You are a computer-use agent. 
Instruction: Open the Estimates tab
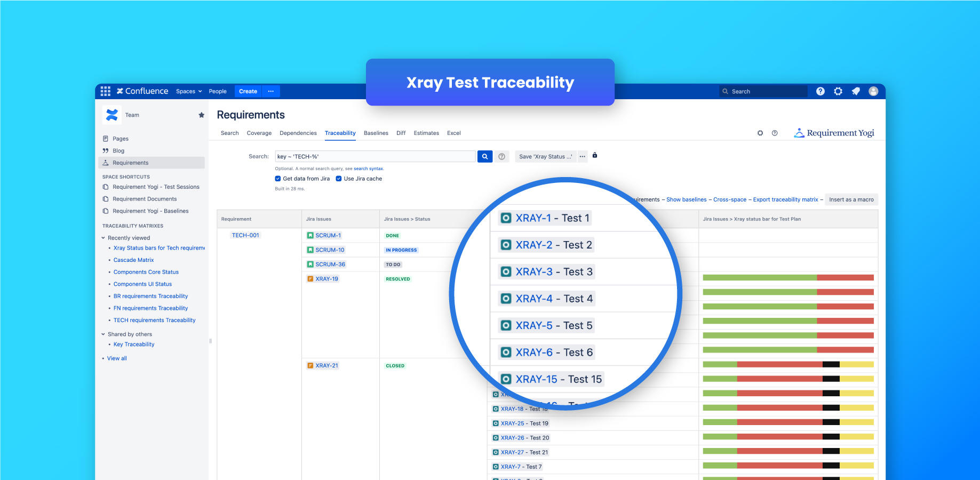pos(426,133)
